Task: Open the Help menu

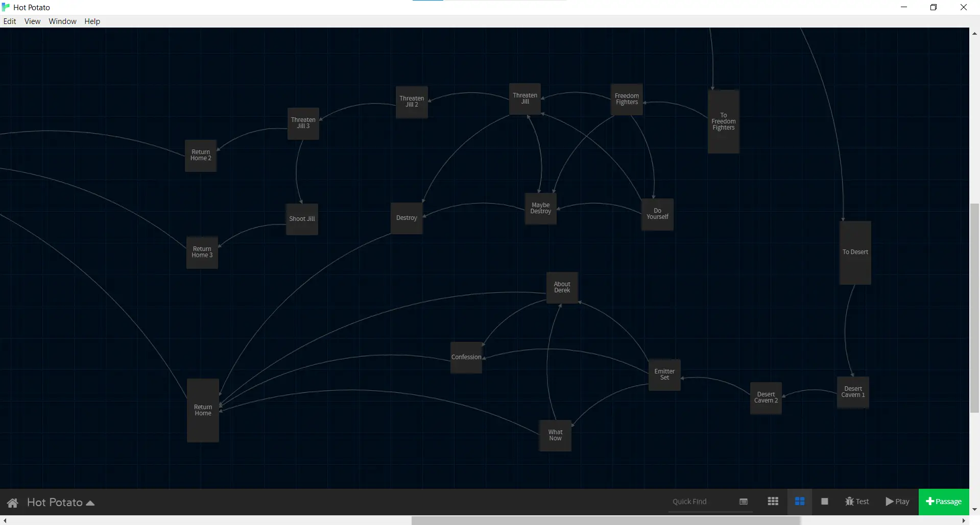Action: (92, 21)
